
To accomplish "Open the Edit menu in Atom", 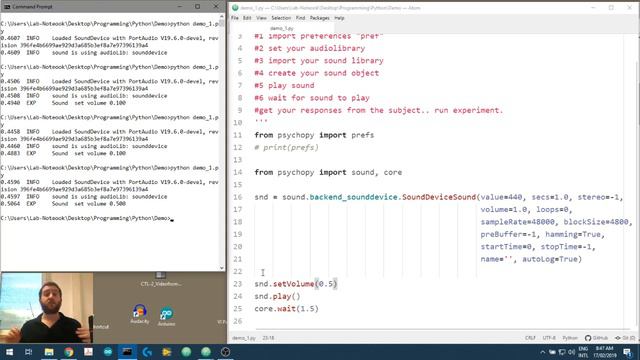I will pyautogui.click(x=247, y=18).
